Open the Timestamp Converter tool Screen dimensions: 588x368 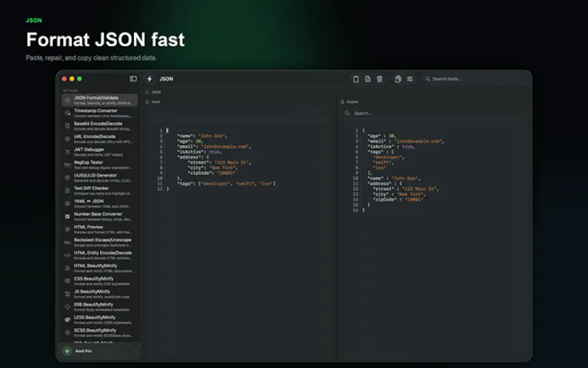click(99, 113)
